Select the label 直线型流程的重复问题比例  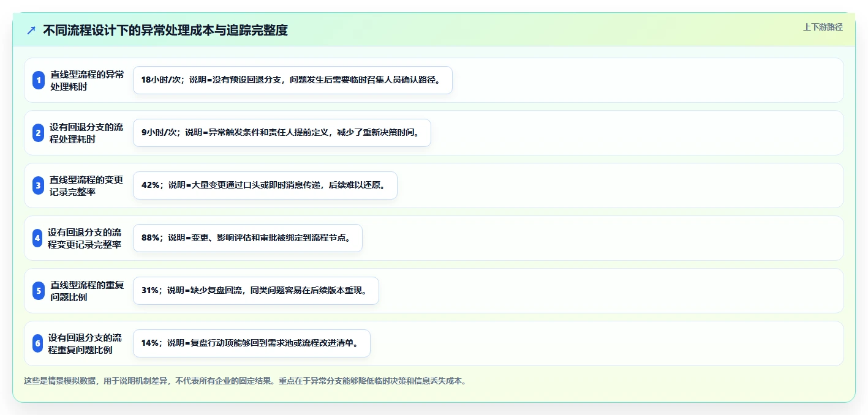click(x=87, y=291)
